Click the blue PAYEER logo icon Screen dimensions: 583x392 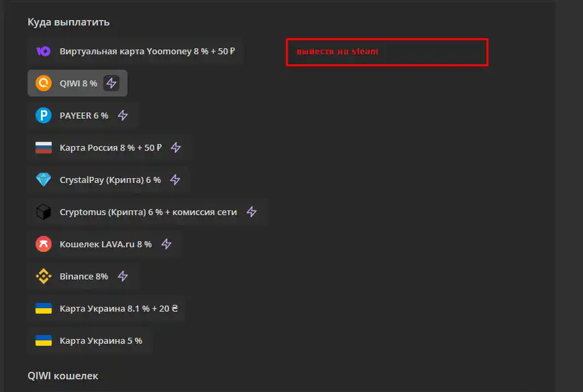44,115
